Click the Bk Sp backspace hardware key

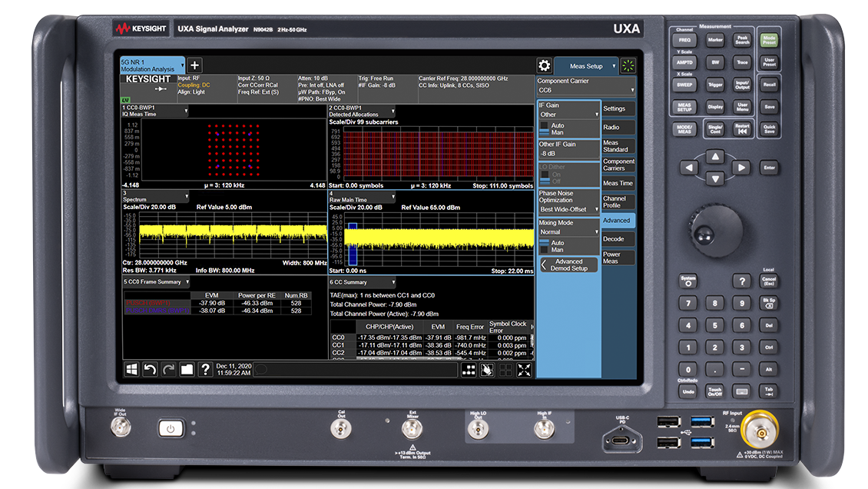click(769, 303)
